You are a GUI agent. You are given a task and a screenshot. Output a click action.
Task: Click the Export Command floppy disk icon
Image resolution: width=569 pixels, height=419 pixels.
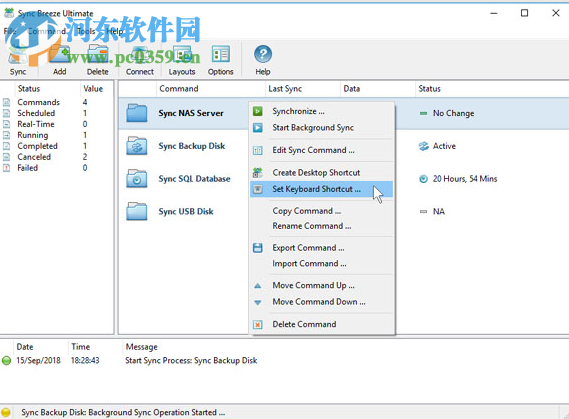258,248
